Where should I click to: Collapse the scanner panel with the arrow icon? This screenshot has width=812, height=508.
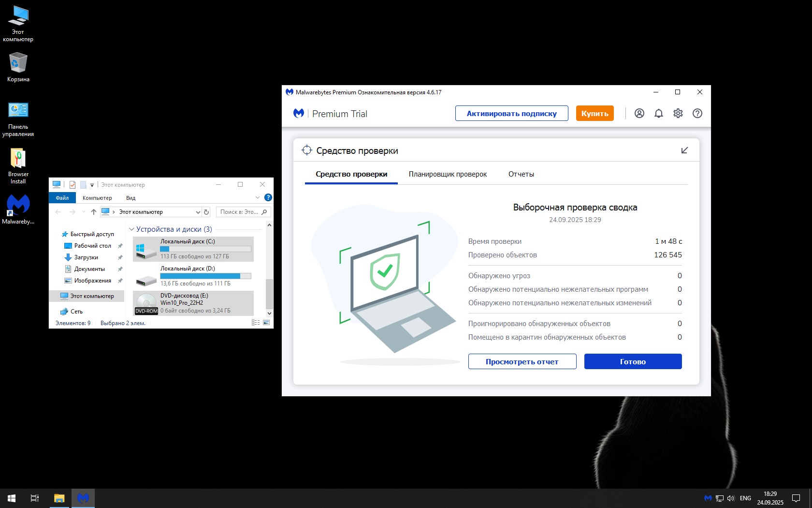(684, 150)
